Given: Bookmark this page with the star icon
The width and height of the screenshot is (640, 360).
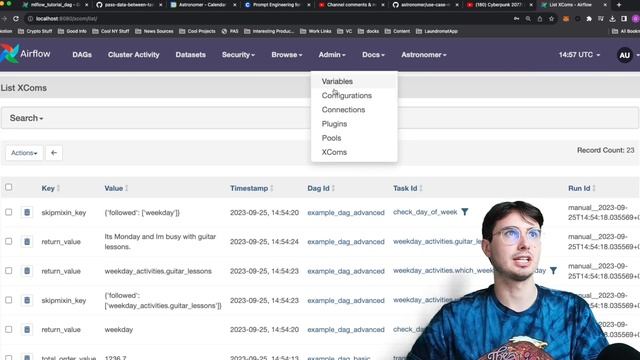Looking at the screenshot, I should coord(551,19).
